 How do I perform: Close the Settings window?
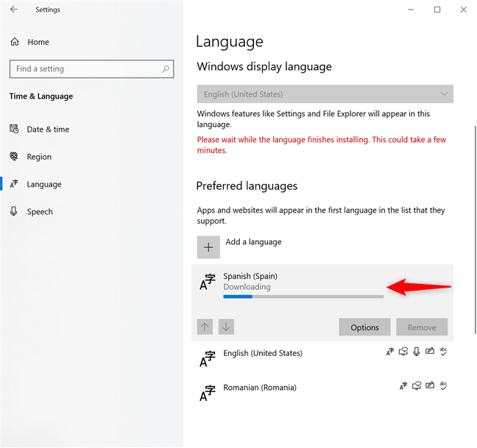463,10
